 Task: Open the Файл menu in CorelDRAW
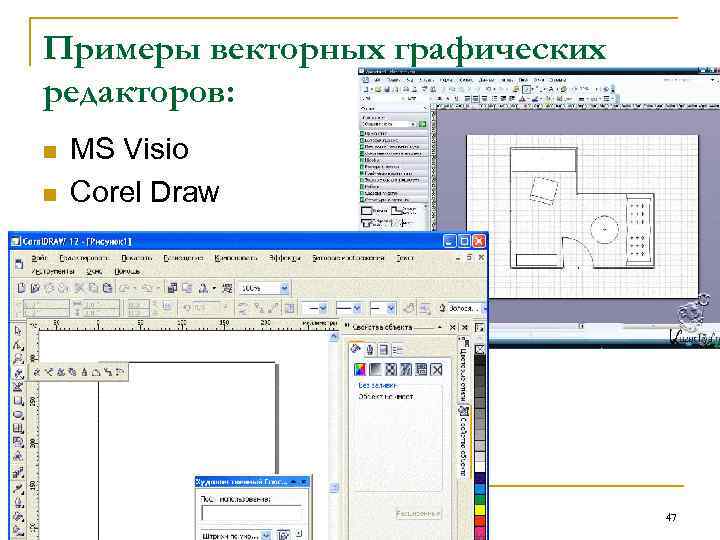pyautogui.click(x=39, y=258)
